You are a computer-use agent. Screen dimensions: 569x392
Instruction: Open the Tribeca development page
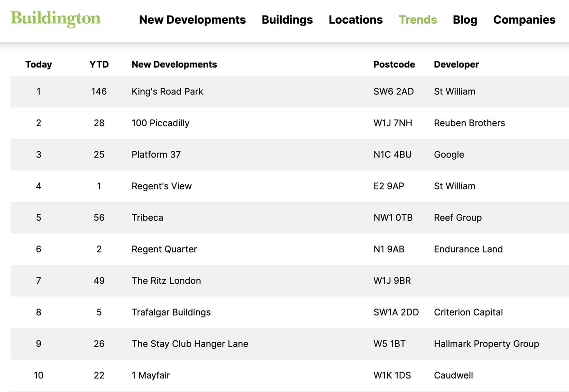pyautogui.click(x=147, y=218)
